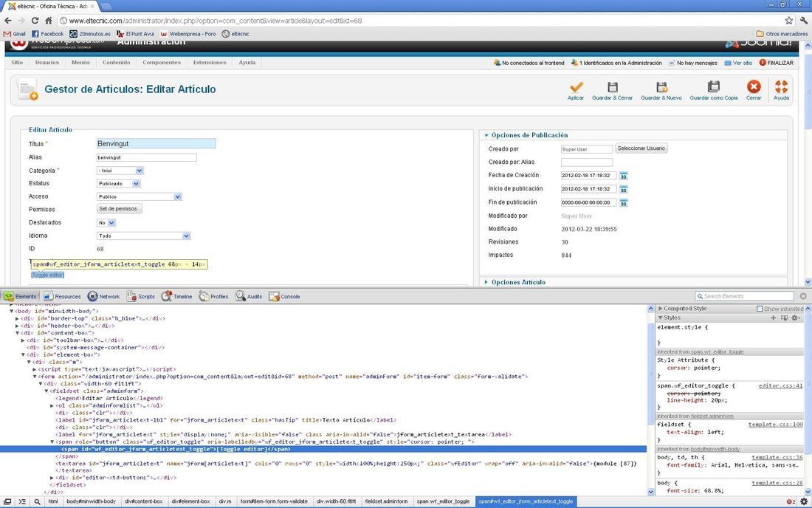Click the Set de permisos button

[119, 209]
